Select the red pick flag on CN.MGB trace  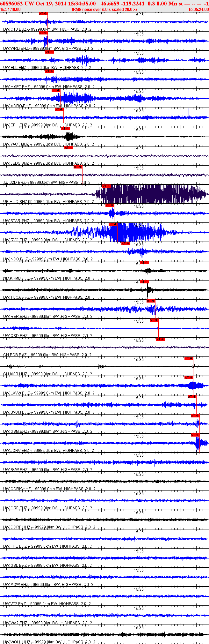[189, 358]
